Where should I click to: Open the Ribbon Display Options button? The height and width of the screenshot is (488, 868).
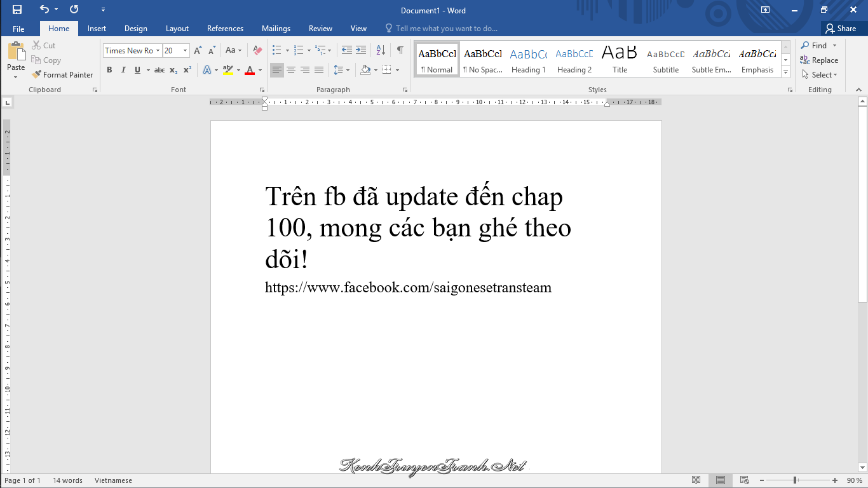click(x=766, y=10)
